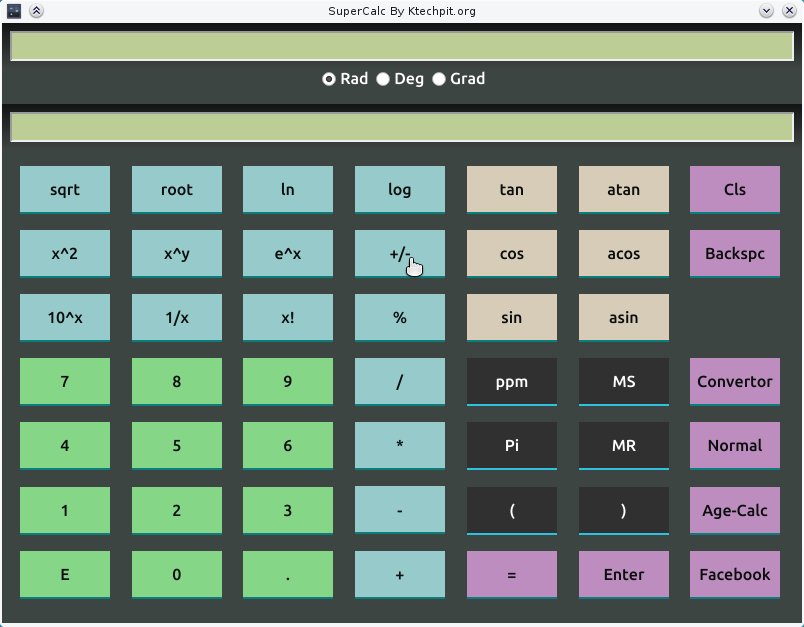The image size is (804, 627).
Task: Click the upper expression display field
Action: tap(402, 46)
